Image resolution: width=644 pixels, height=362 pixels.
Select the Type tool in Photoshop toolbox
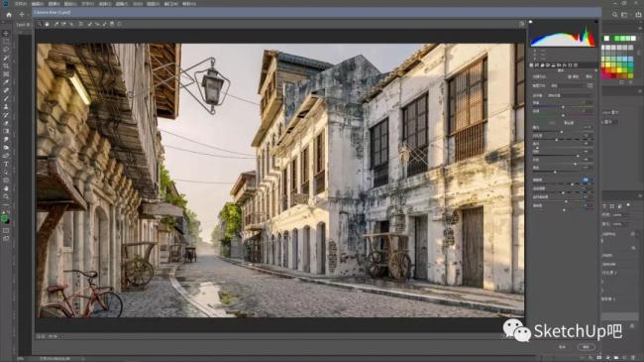pos(6,164)
